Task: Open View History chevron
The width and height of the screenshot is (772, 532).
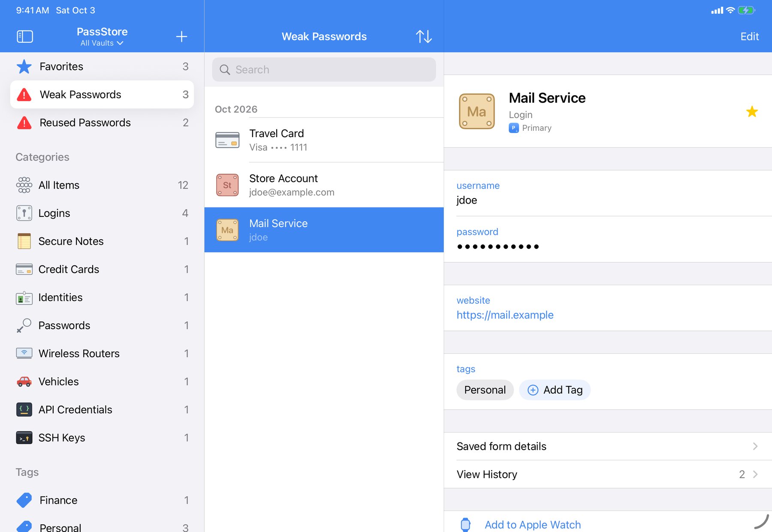Action: (755, 474)
